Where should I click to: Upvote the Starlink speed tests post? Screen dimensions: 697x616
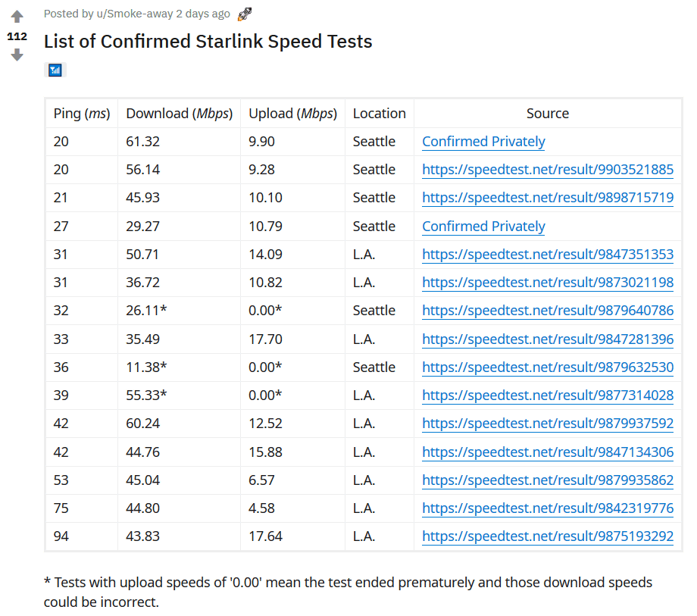(x=17, y=17)
